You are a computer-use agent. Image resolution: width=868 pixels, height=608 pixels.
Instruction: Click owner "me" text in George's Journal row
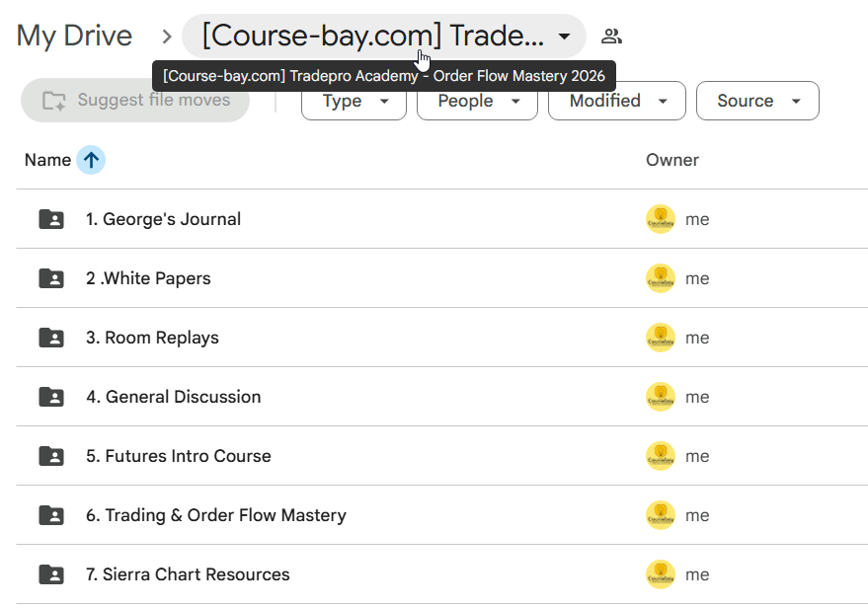(697, 220)
